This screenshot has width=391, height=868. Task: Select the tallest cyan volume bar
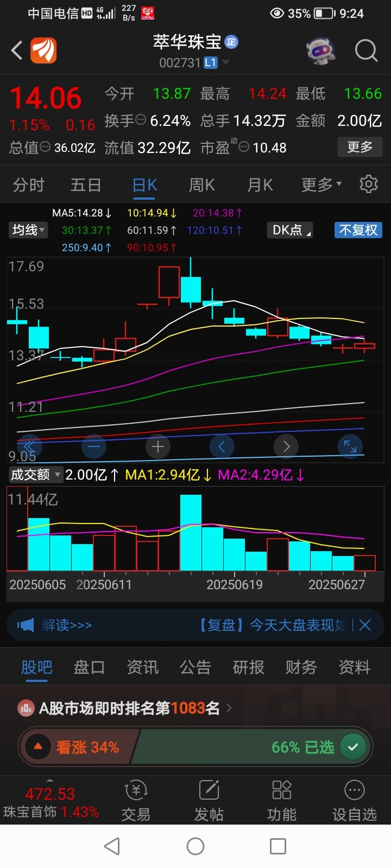pos(191,533)
